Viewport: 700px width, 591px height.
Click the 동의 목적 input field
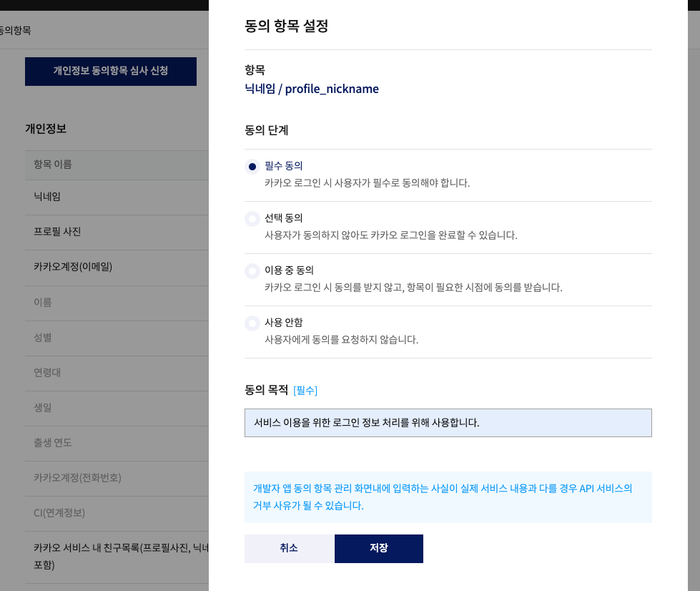point(448,423)
